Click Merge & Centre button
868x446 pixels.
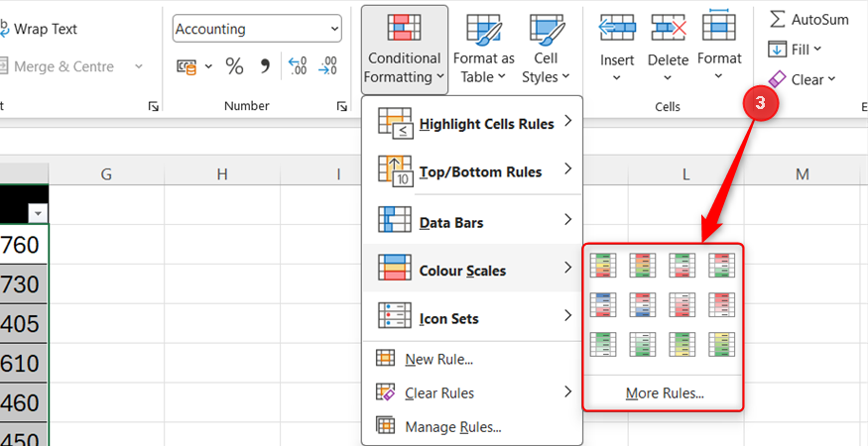click(57, 66)
